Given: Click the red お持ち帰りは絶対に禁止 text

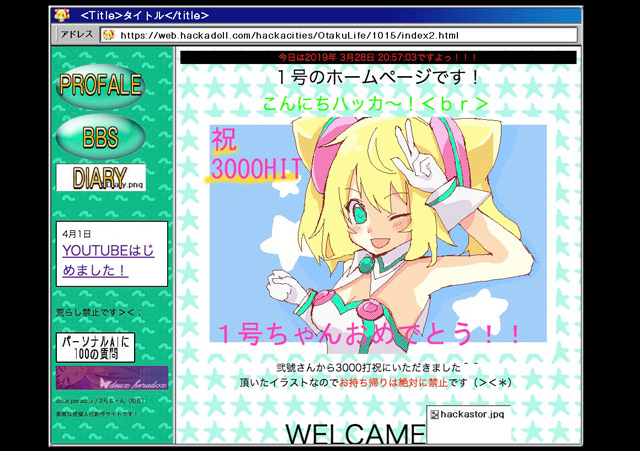Looking at the screenshot, I should pyautogui.click(x=393, y=383).
